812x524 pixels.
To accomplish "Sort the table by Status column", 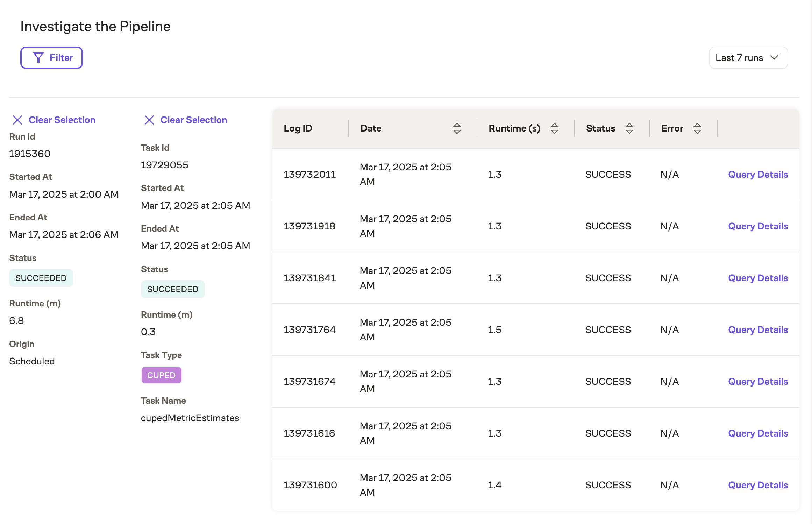I will tap(629, 128).
